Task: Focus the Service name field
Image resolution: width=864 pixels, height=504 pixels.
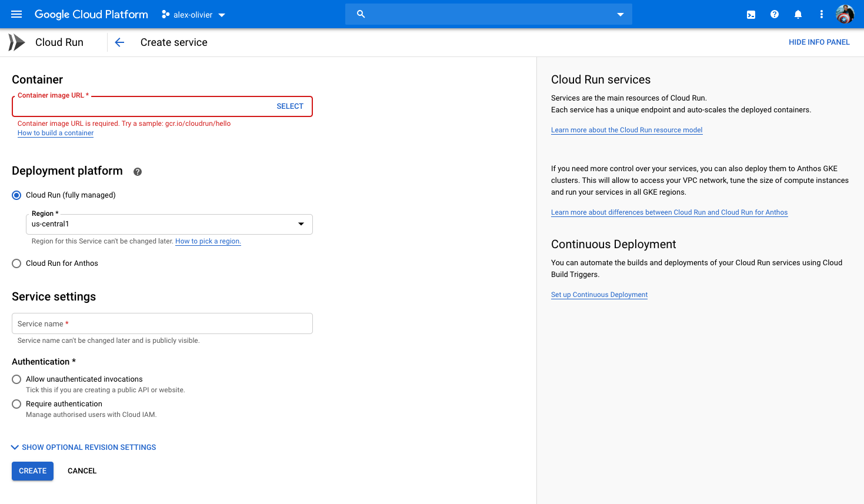Action: tap(162, 323)
